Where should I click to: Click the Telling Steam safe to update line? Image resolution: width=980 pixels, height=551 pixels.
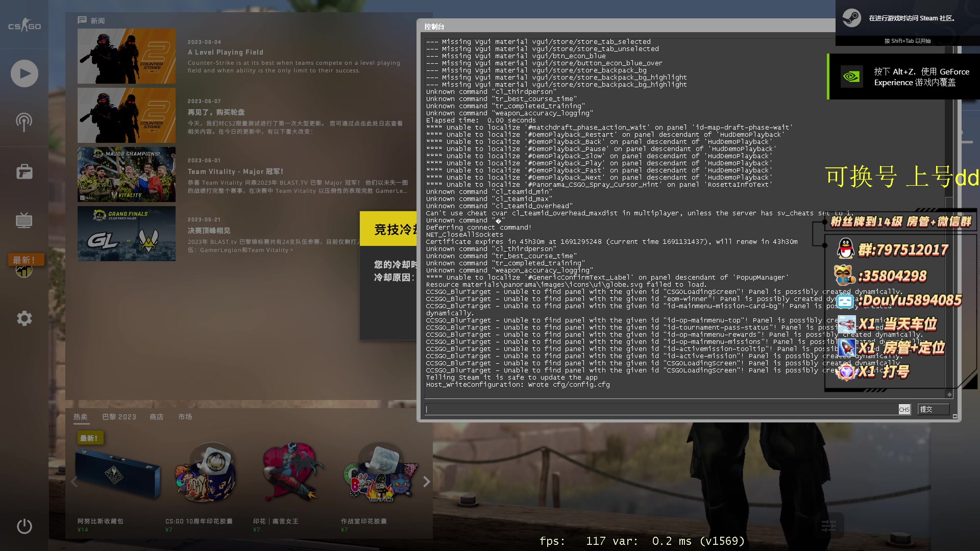[512, 378]
